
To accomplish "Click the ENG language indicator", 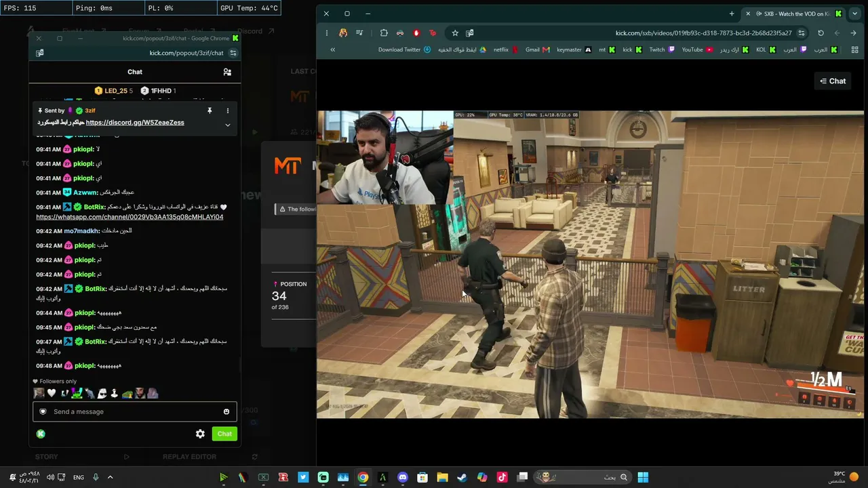I will click(x=79, y=477).
